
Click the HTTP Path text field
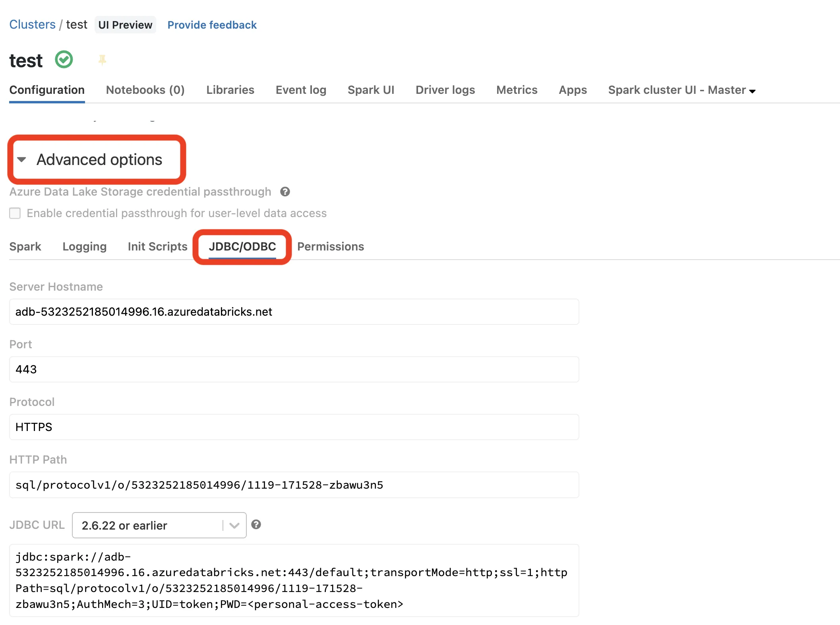tap(294, 485)
